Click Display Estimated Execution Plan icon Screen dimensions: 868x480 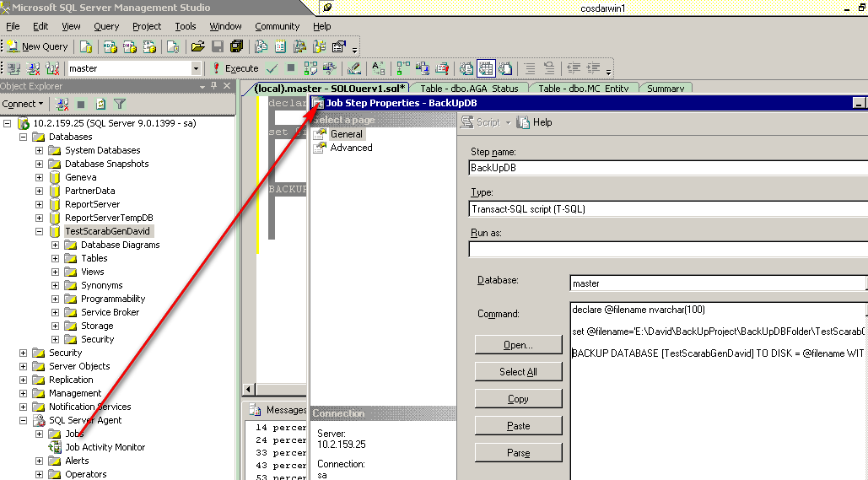(x=310, y=68)
